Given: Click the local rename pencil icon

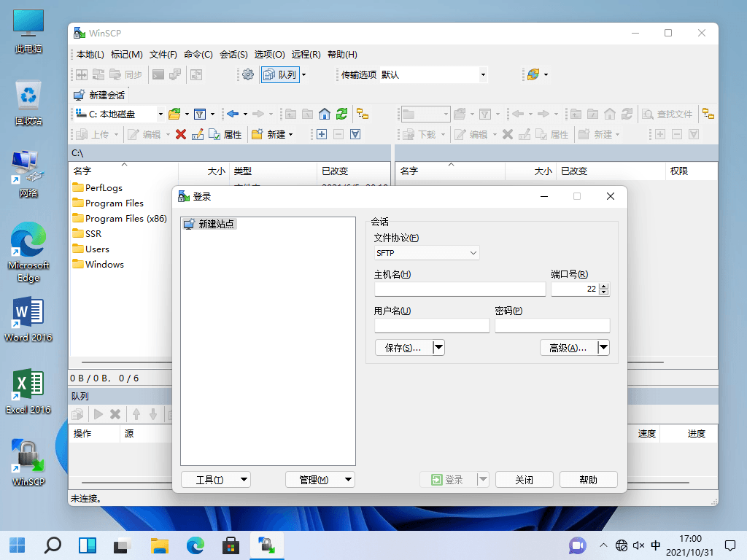Looking at the screenshot, I should click(197, 134).
